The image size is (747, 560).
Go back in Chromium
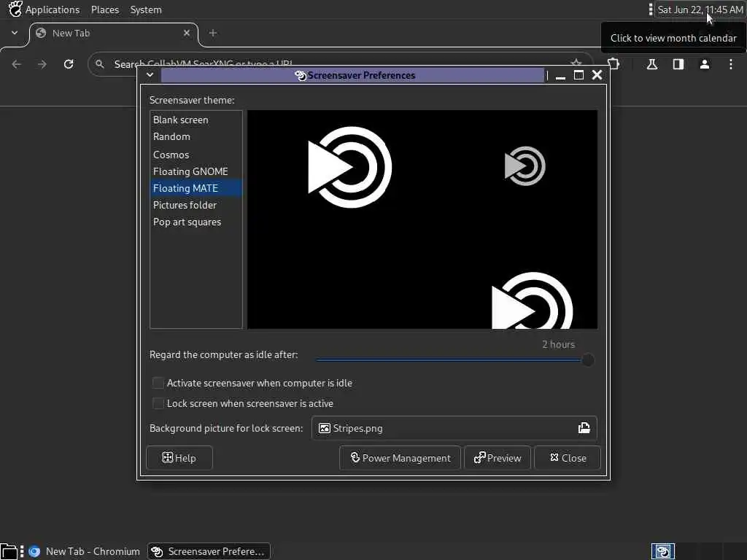[17, 64]
